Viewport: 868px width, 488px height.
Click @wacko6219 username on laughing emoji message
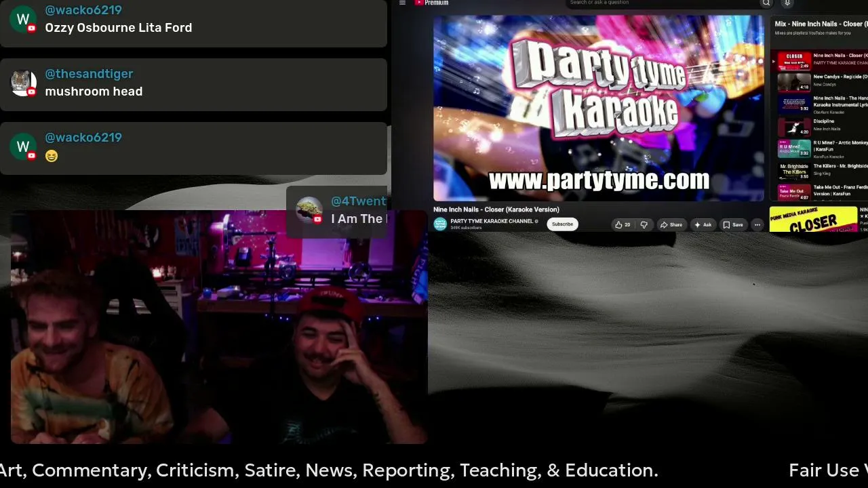83,138
